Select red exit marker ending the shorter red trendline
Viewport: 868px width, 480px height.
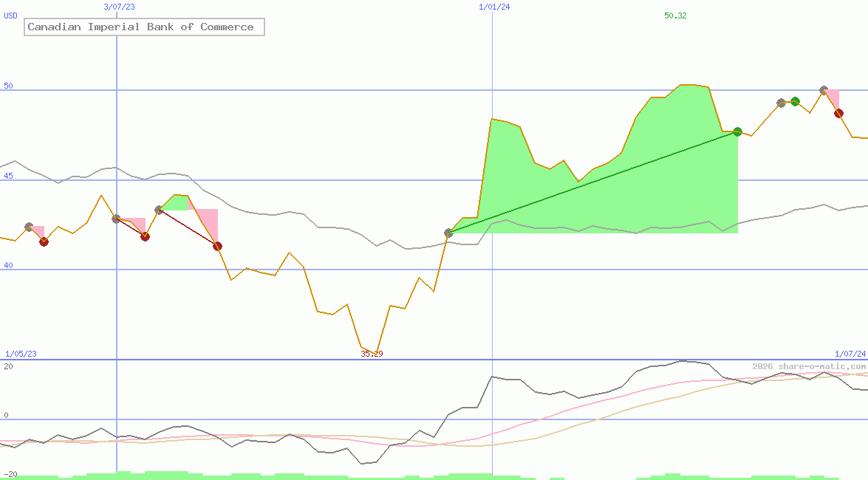click(x=145, y=237)
